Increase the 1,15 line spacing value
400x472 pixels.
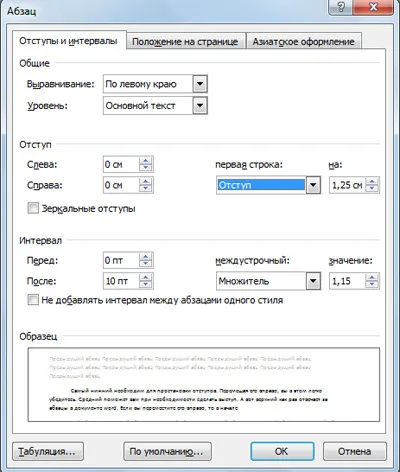[372, 277]
